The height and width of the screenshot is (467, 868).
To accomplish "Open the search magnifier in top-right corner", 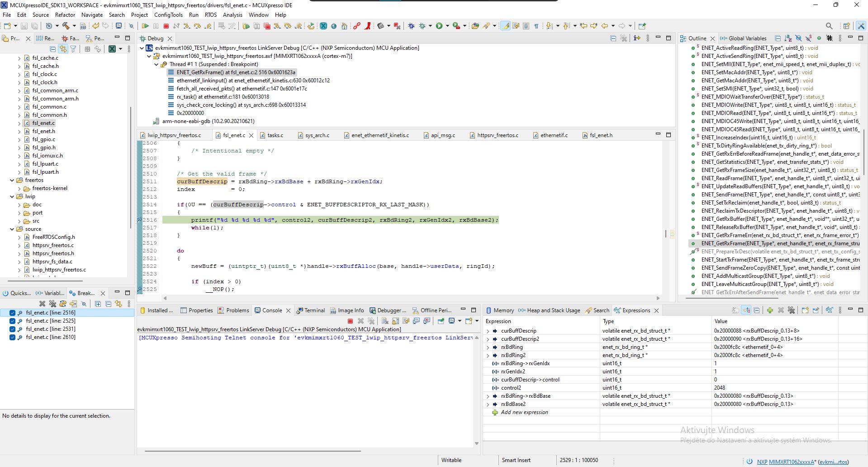I will pyautogui.click(x=830, y=26).
